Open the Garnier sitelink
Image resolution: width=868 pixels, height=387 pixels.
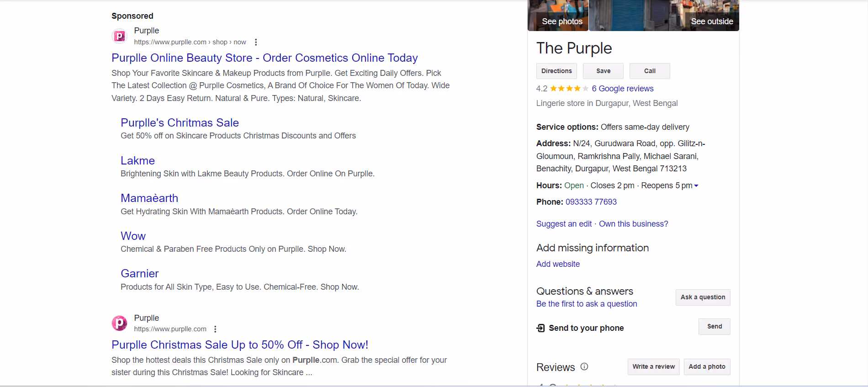[139, 274]
